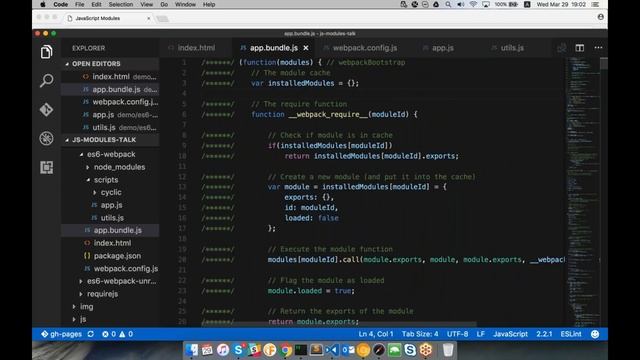
Task: Click the Open Changes icon in editor toolbar
Action: [x=562, y=48]
